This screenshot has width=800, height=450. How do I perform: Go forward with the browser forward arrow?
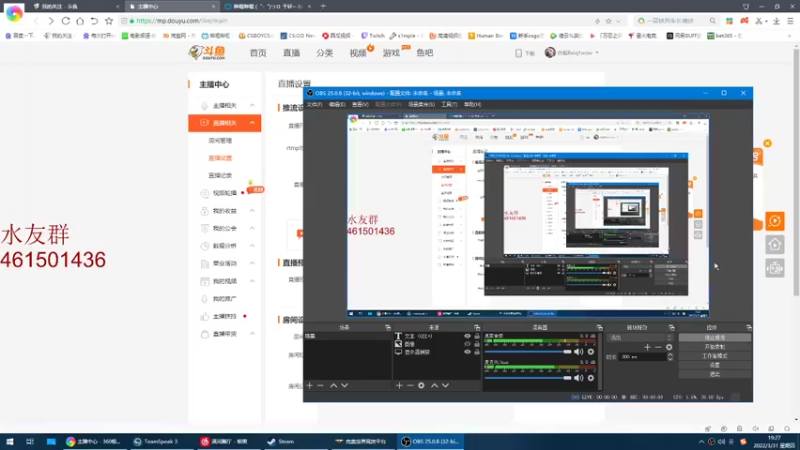tap(51, 21)
